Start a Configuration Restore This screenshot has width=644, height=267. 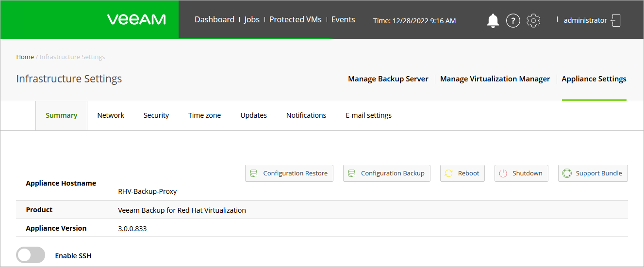point(289,173)
